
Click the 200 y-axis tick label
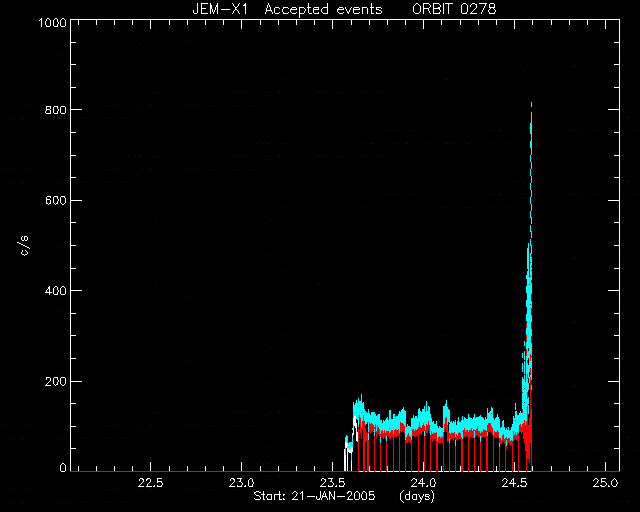(56, 381)
